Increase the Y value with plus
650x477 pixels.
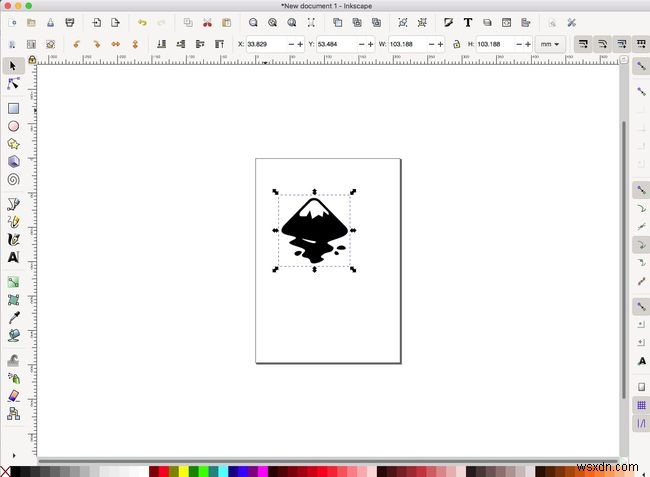(x=371, y=44)
